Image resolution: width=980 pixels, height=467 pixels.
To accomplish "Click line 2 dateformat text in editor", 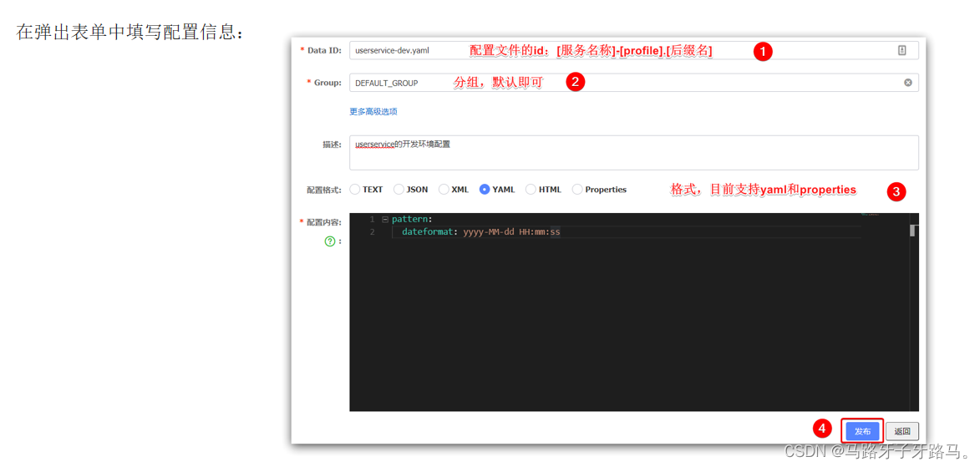I will pyautogui.click(x=481, y=232).
